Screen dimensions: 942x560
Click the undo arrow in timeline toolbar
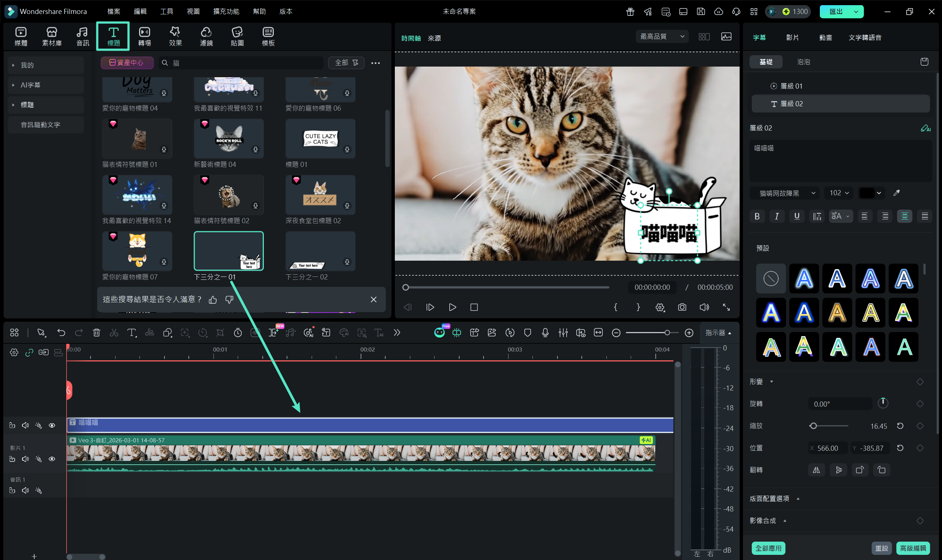point(61,332)
